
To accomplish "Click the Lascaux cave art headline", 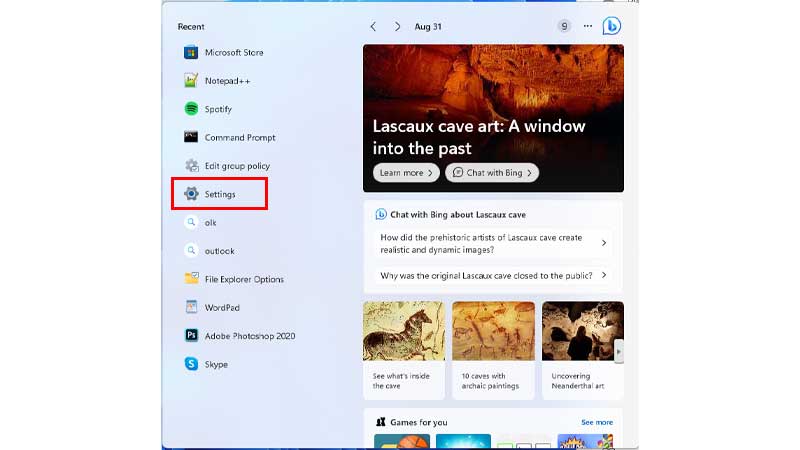I will pyautogui.click(x=479, y=137).
